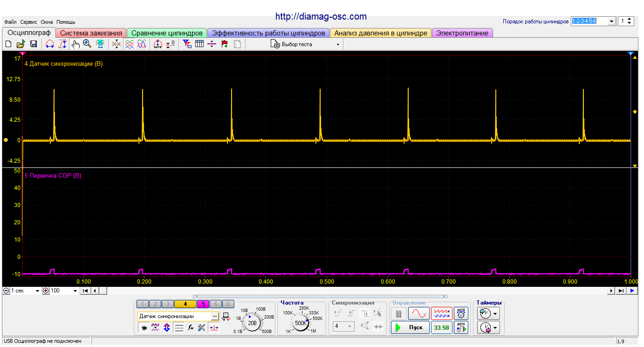644x347 pixels.
Task: Click the pause button
Action: [398, 313]
